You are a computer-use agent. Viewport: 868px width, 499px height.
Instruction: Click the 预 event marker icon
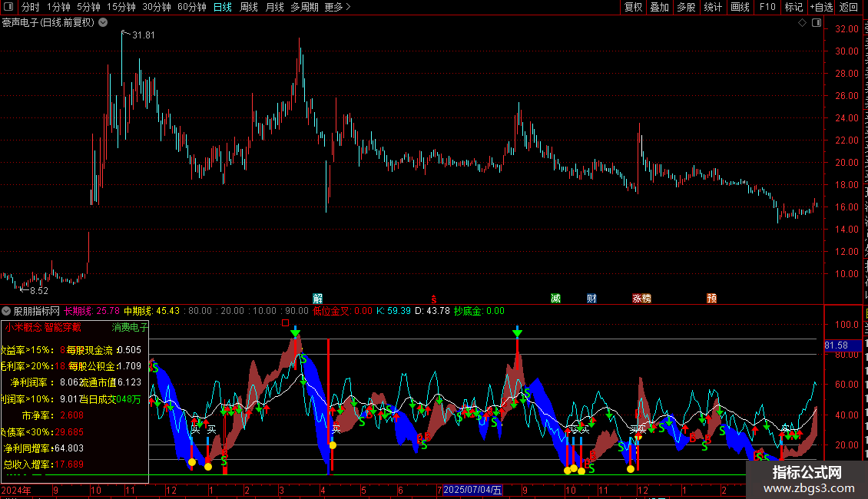coord(711,299)
